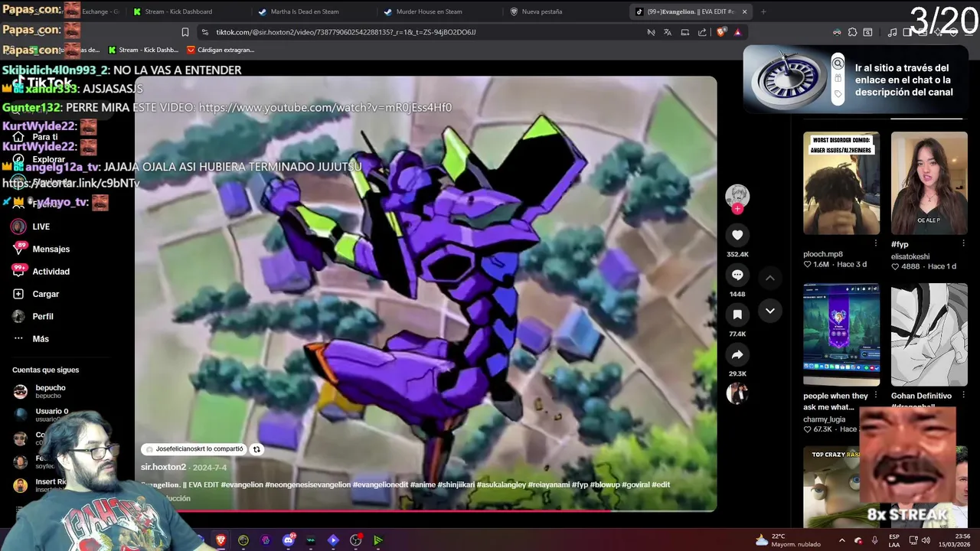Open the charmy_lugia video thumbnail

point(841,334)
